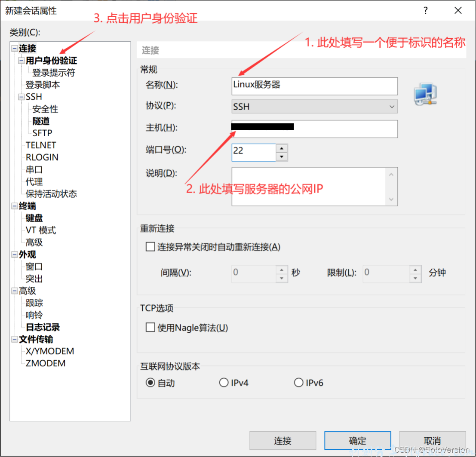Open the 隧道 SSH tunnel settings
476x457 pixels.
(41, 121)
